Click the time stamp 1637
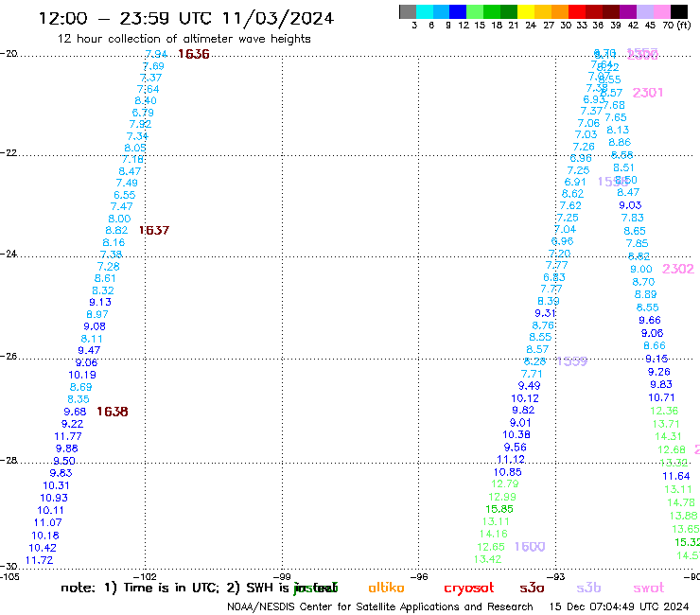 [x=154, y=231]
